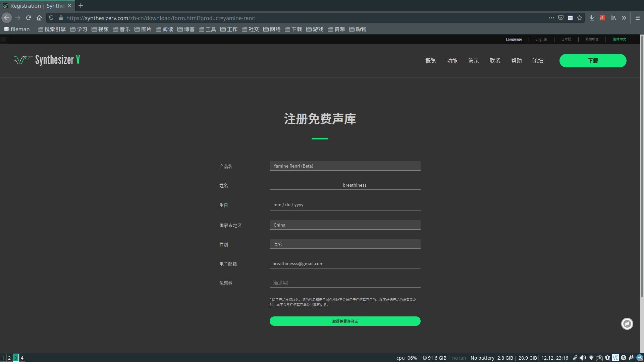Image resolution: width=644 pixels, height=362 pixels.
Task: Click the volume icon in system tray
Action: 583,358
